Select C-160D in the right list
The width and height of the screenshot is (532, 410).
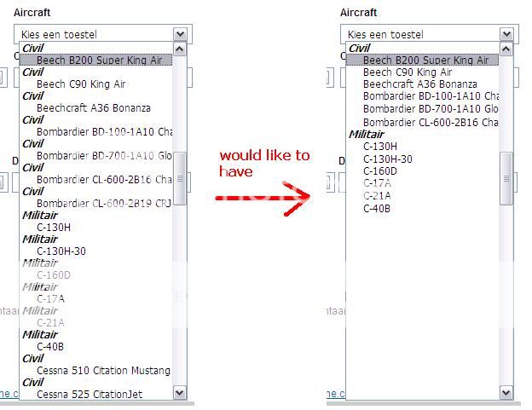pyautogui.click(x=379, y=170)
